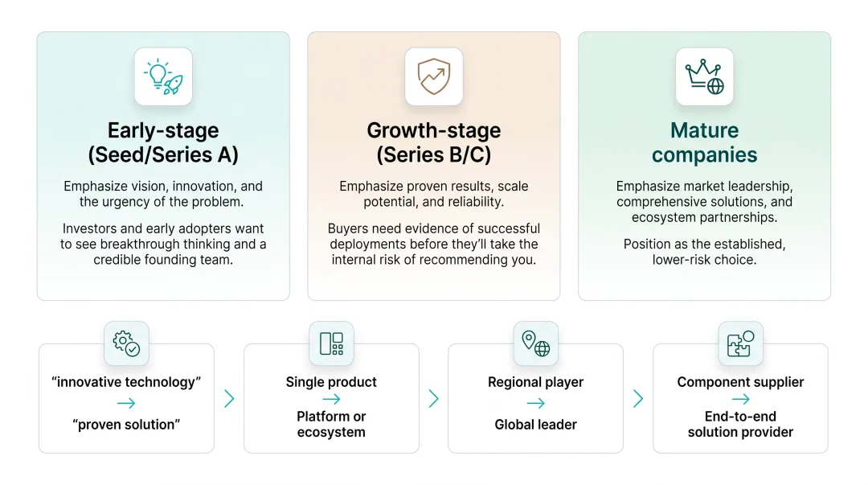This screenshot has width=868, height=485.
Task: Click the shield with trend arrow icon
Action: pyautogui.click(x=434, y=76)
